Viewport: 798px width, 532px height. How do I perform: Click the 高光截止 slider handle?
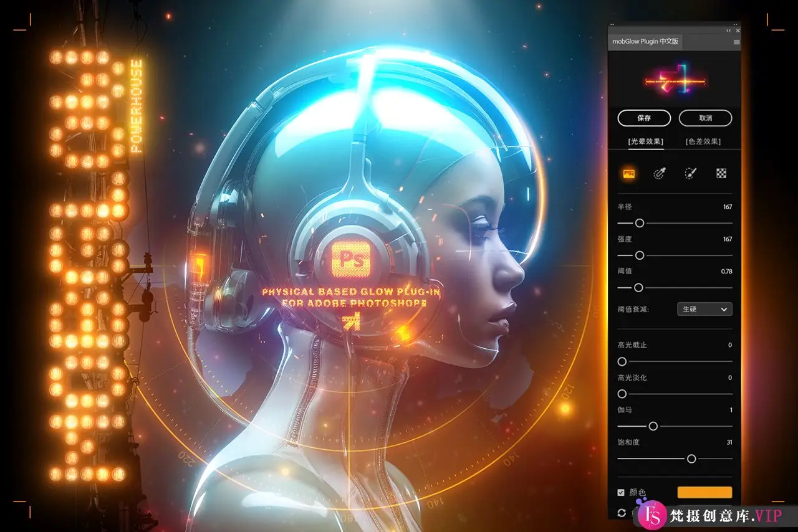tap(622, 361)
